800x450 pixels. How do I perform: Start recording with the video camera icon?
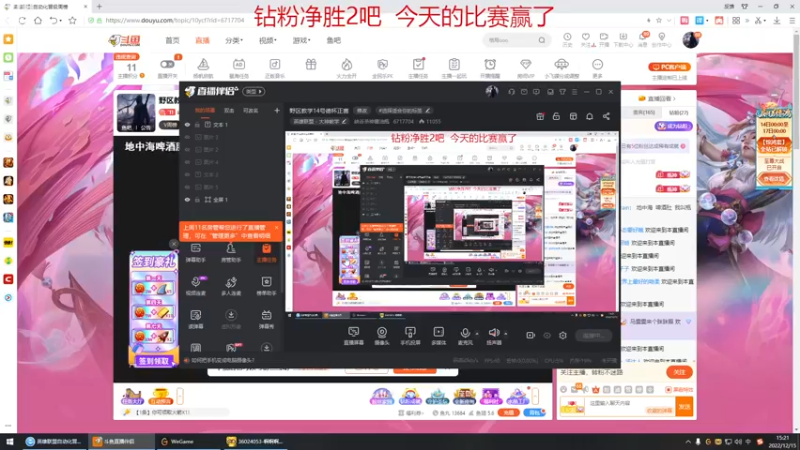531,335
